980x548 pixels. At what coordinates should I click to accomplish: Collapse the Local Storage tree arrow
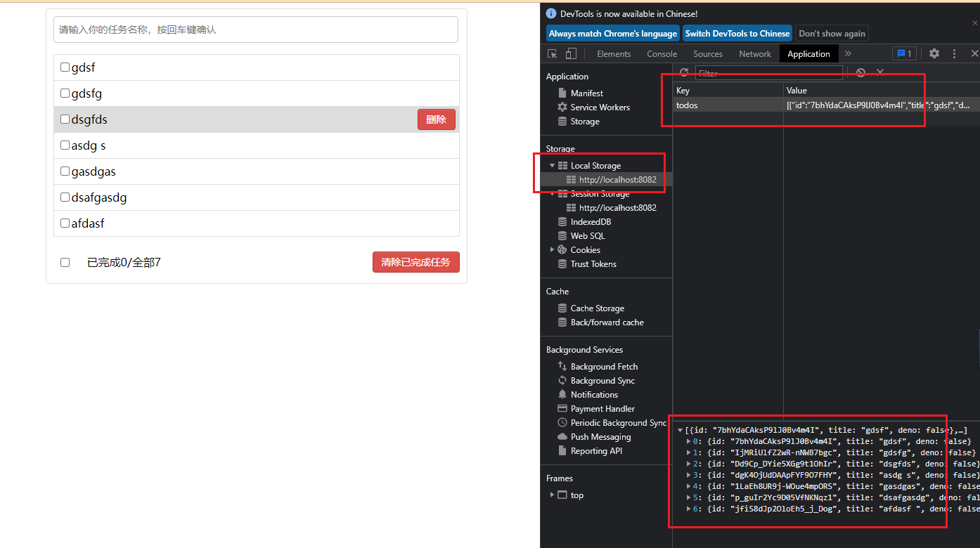[553, 166]
